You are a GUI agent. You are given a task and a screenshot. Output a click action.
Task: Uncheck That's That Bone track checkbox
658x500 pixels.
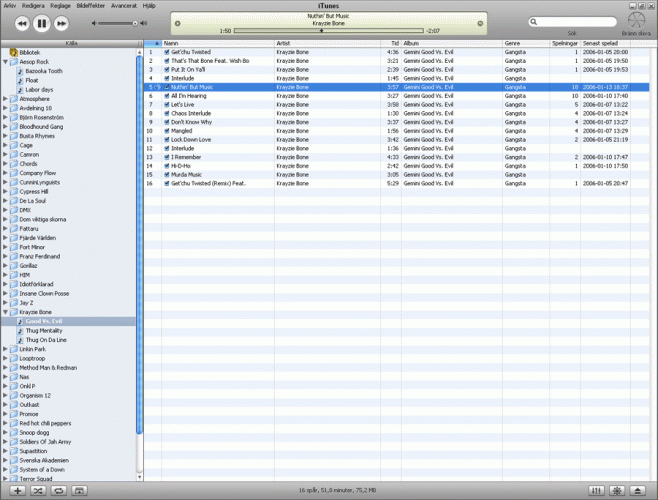pos(167,61)
